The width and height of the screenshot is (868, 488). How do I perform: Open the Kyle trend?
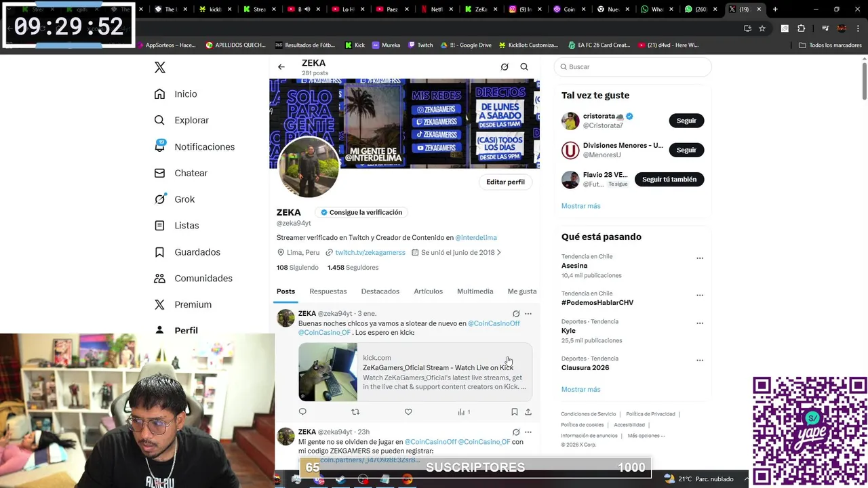568,331
